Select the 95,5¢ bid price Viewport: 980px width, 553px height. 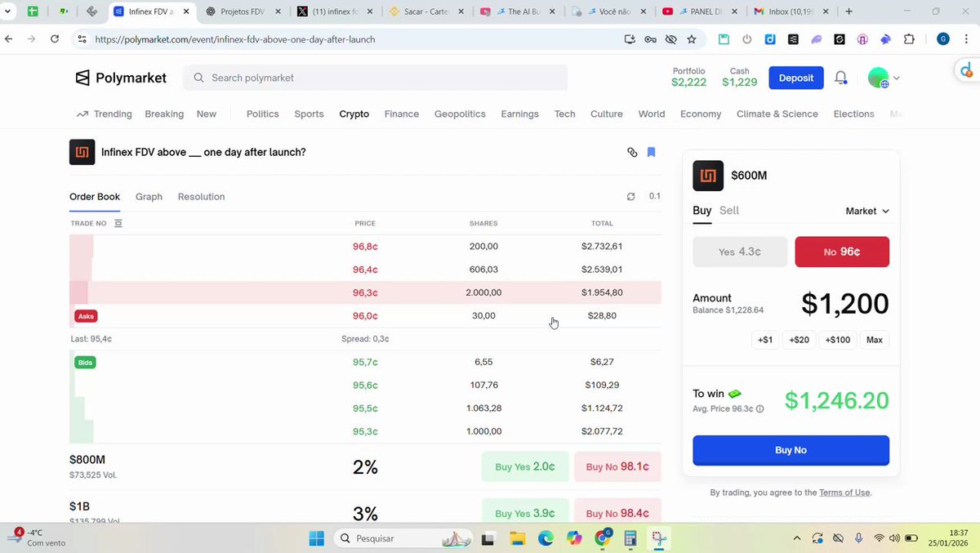coord(365,408)
